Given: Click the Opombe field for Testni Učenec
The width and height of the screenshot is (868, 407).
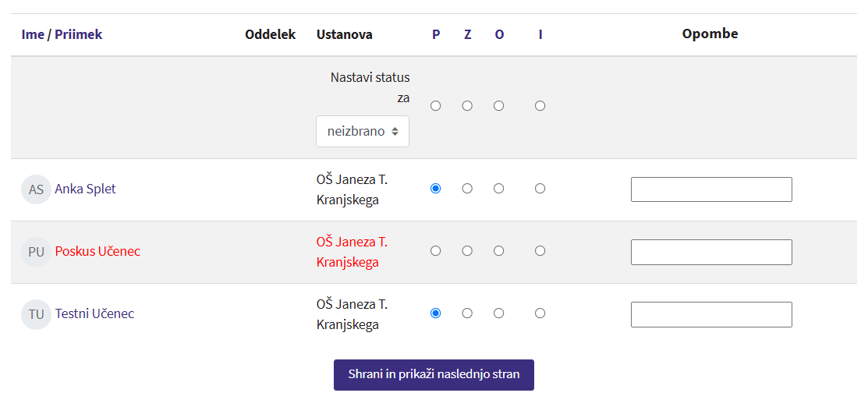Looking at the screenshot, I should (x=711, y=314).
